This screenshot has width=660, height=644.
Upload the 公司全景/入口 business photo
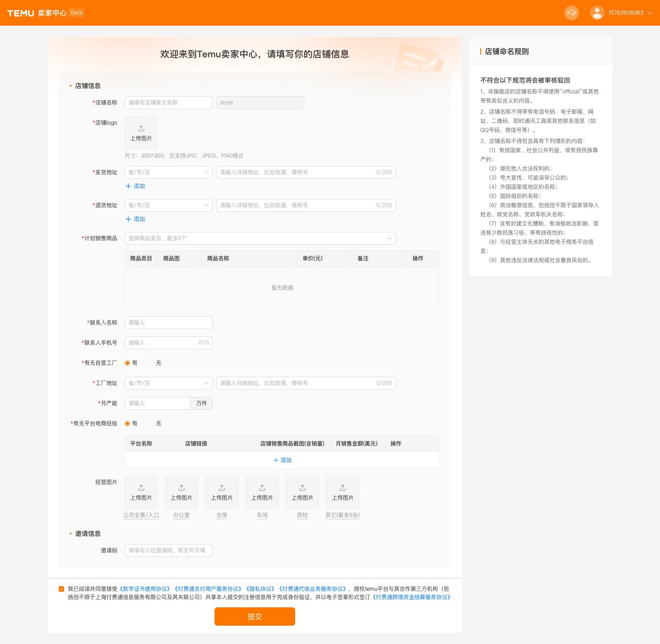pyautogui.click(x=141, y=492)
